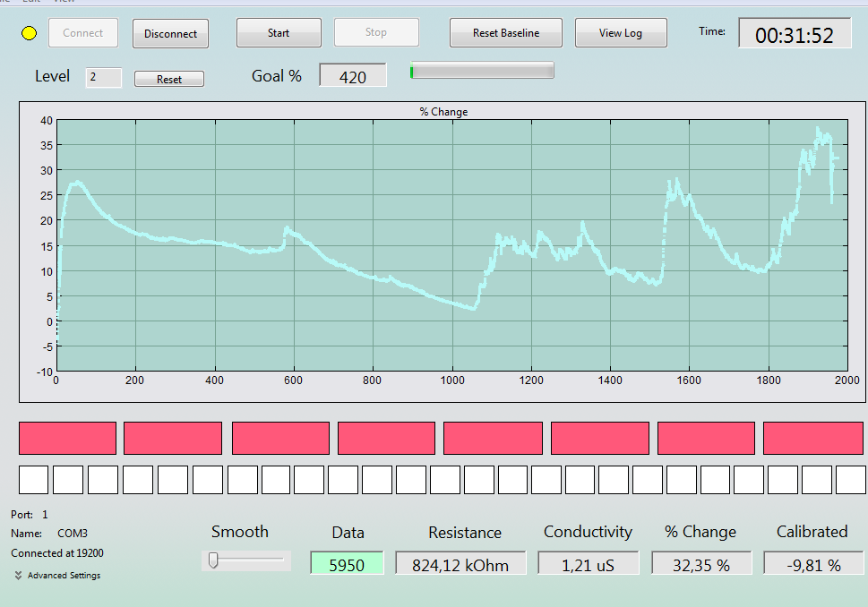
Task: Click the Smooth slider handle
Action: pos(213,560)
